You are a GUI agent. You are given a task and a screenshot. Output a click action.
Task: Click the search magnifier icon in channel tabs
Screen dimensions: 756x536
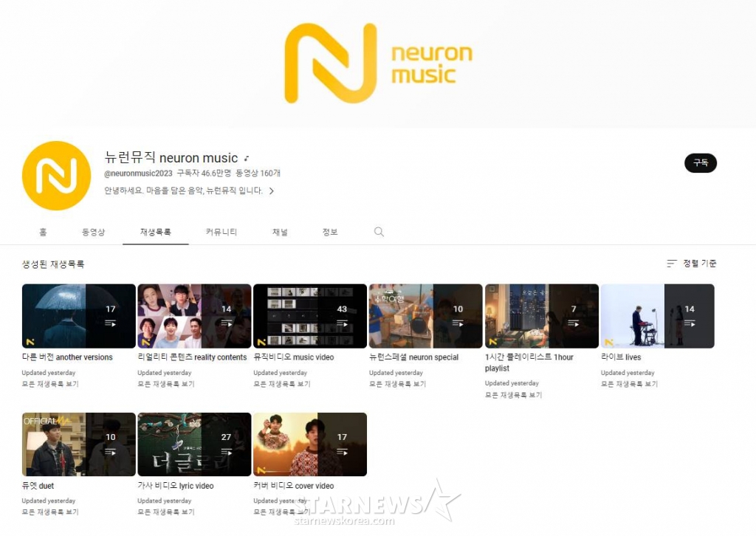pos(379,232)
